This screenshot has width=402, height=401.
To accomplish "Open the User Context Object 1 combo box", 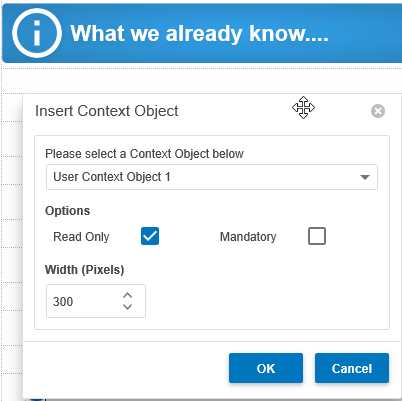I will click(x=212, y=177).
